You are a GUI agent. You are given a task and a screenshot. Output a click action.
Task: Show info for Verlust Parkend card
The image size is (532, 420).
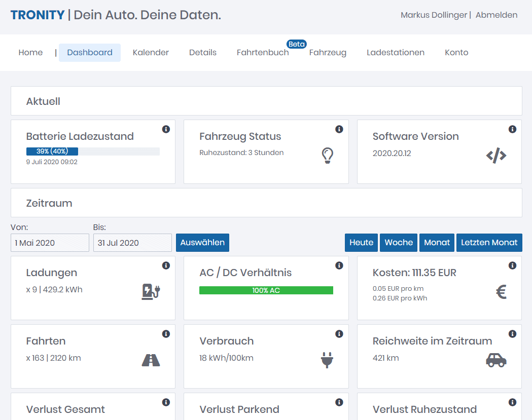339,402
